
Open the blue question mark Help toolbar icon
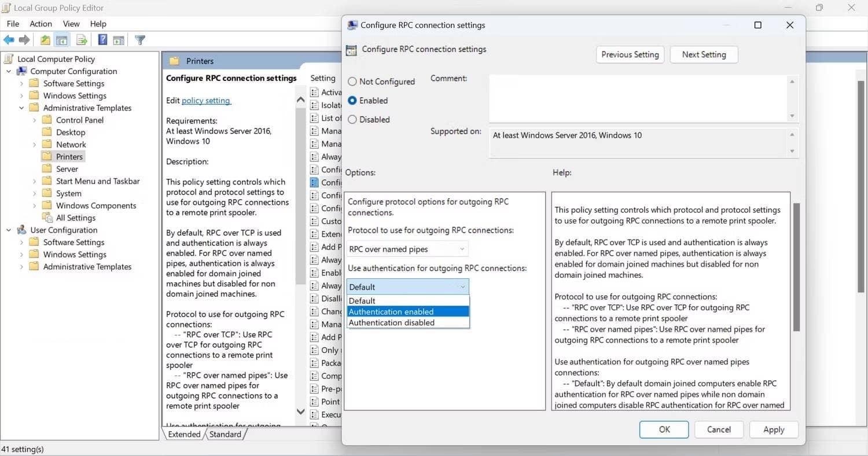tap(102, 40)
